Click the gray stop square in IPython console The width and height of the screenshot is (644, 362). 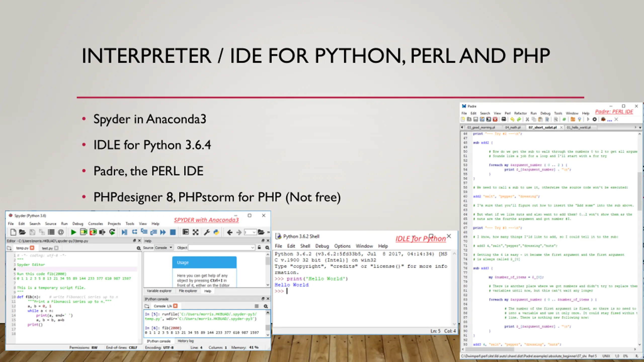[257, 306]
